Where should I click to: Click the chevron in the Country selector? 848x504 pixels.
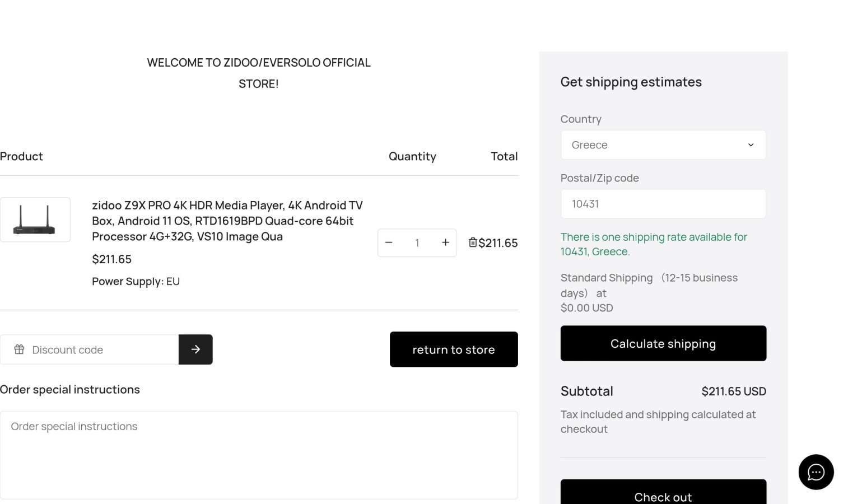point(751,145)
